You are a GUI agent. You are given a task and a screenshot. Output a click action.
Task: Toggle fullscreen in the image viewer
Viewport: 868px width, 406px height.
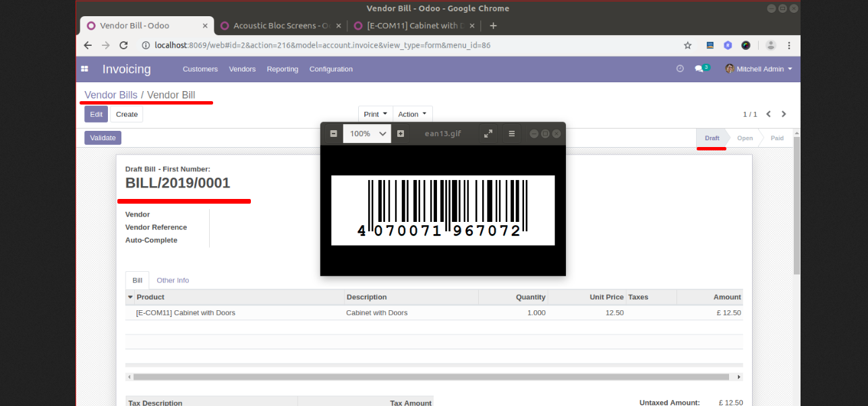pyautogui.click(x=488, y=134)
